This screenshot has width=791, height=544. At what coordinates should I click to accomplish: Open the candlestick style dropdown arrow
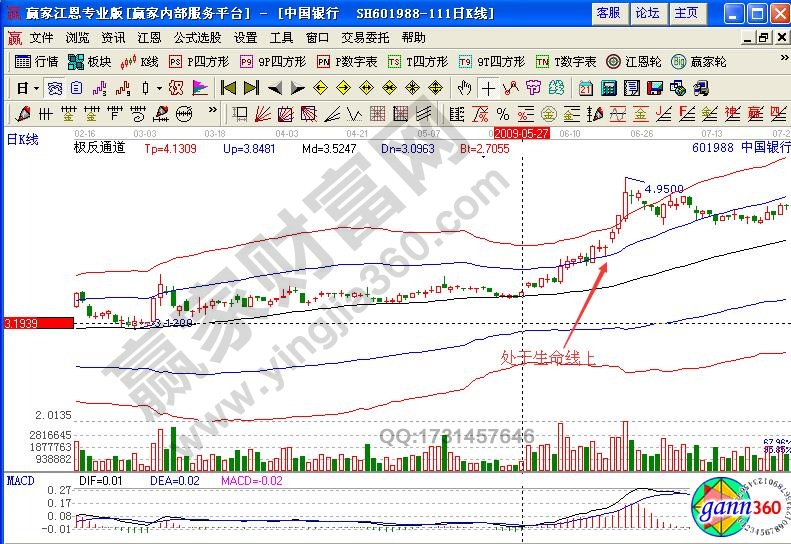click(159, 87)
